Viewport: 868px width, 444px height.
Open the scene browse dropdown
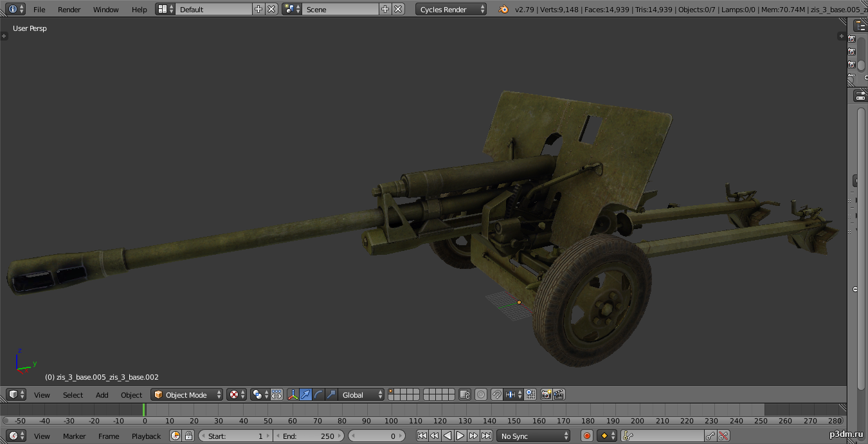click(292, 9)
